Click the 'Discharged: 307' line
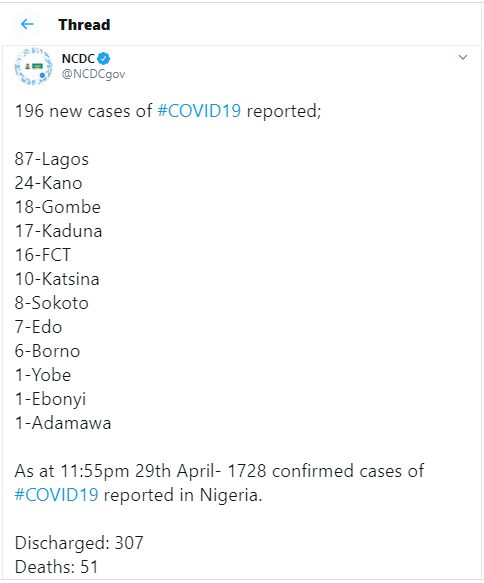This screenshot has width=484, height=583. 79,543
